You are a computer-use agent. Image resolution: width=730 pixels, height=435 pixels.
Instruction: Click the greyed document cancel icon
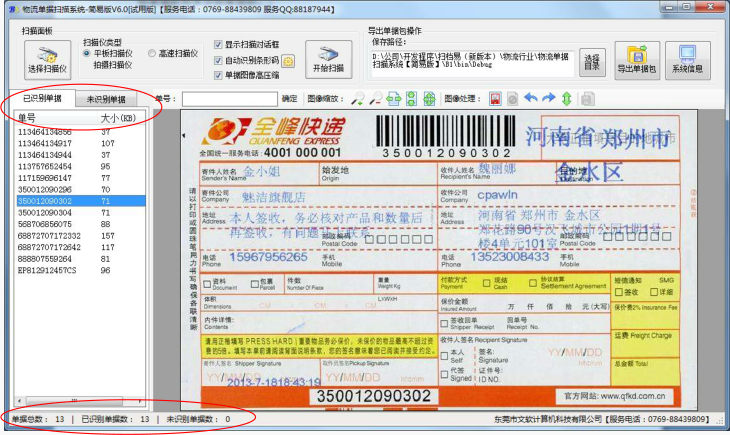(513, 99)
